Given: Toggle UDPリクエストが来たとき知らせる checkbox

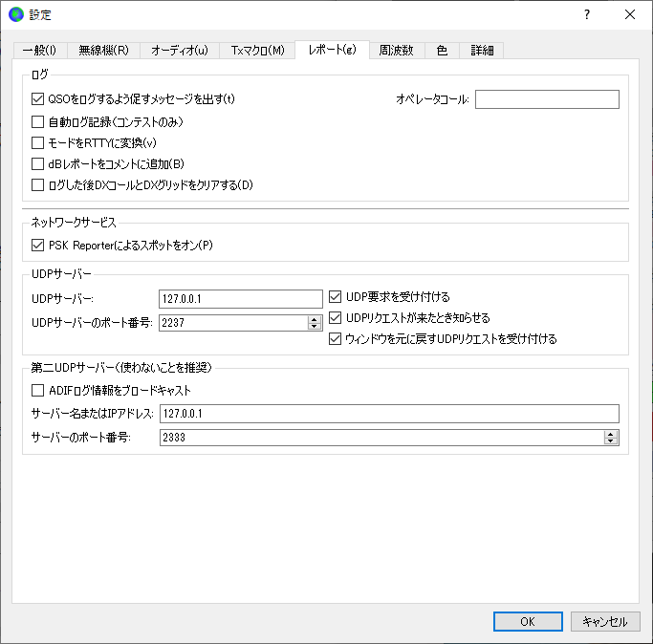Looking at the screenshot, I should [x=336, y=318].
